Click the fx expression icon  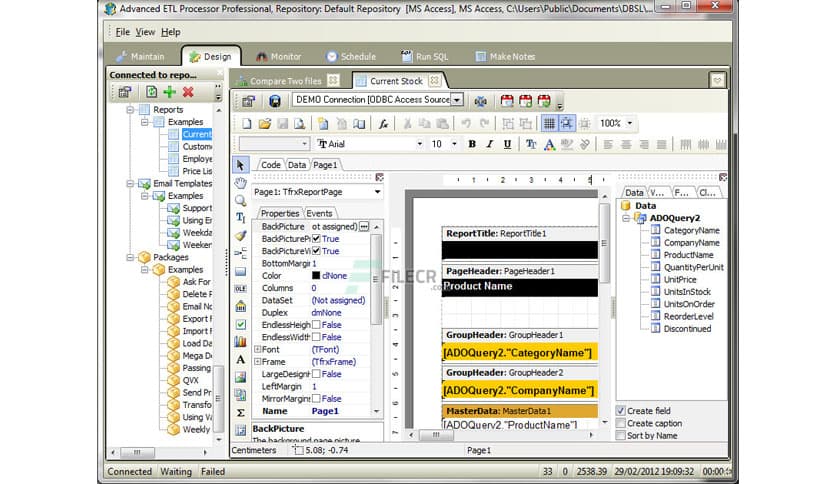pos(383,124)
